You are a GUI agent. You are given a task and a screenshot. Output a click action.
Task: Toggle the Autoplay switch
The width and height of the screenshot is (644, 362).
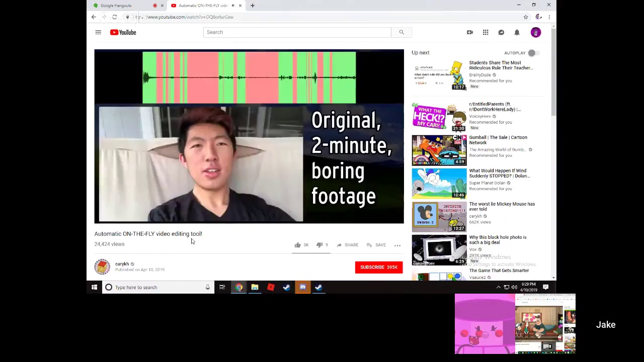(533, 53)
